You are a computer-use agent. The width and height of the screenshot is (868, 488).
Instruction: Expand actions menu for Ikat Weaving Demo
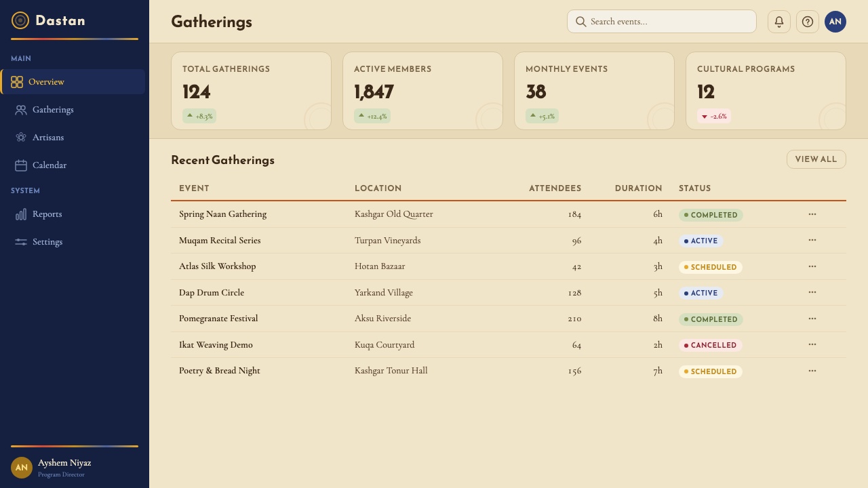pyautogui.click(x=812, y=344)
